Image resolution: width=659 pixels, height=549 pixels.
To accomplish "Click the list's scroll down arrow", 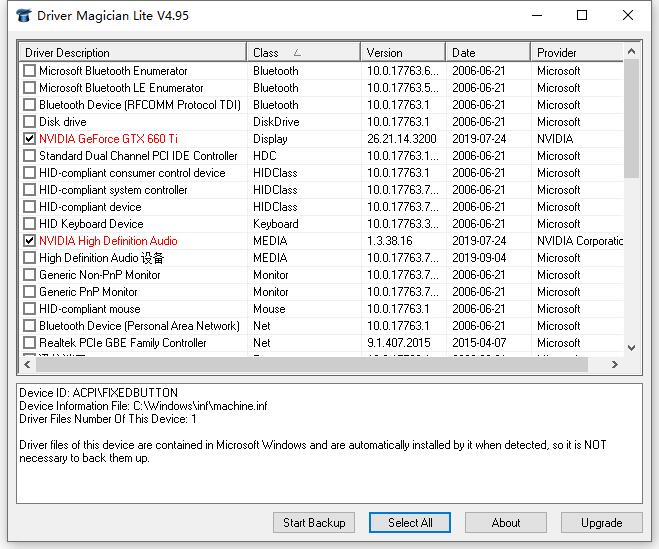I will click(631, 348).
